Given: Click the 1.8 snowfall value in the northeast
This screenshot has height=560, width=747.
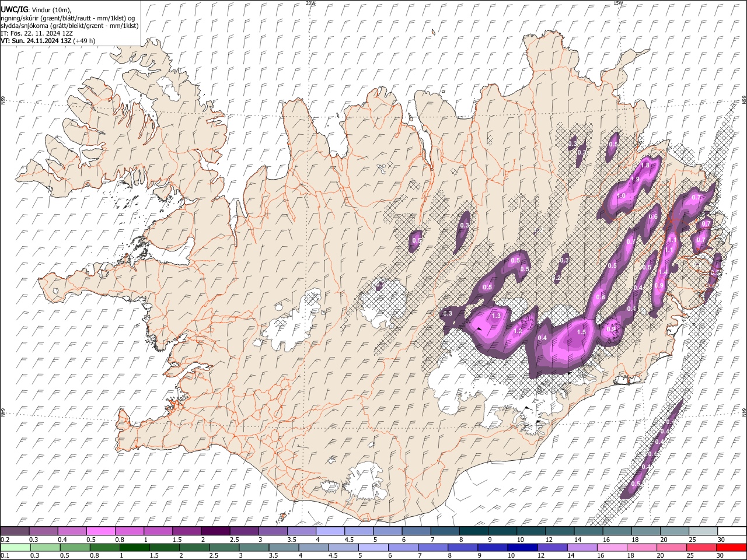Looking at the screenshot, I should (645, 166).
